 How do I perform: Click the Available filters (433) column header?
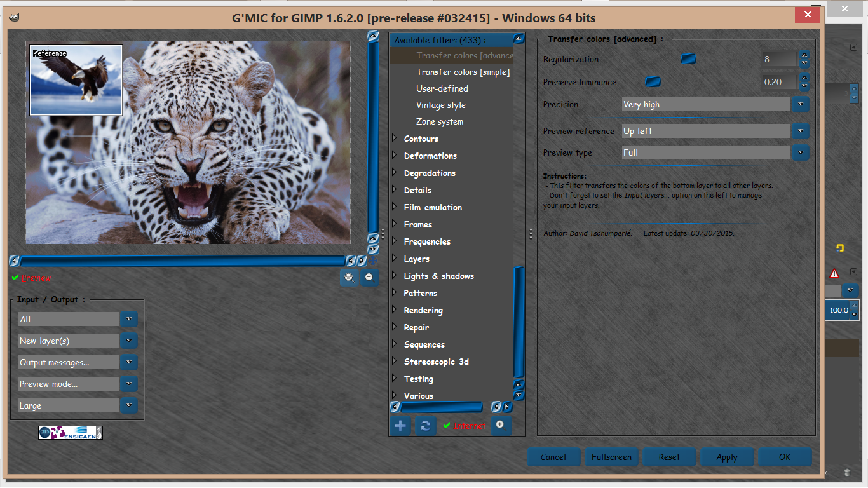point(451,39)
